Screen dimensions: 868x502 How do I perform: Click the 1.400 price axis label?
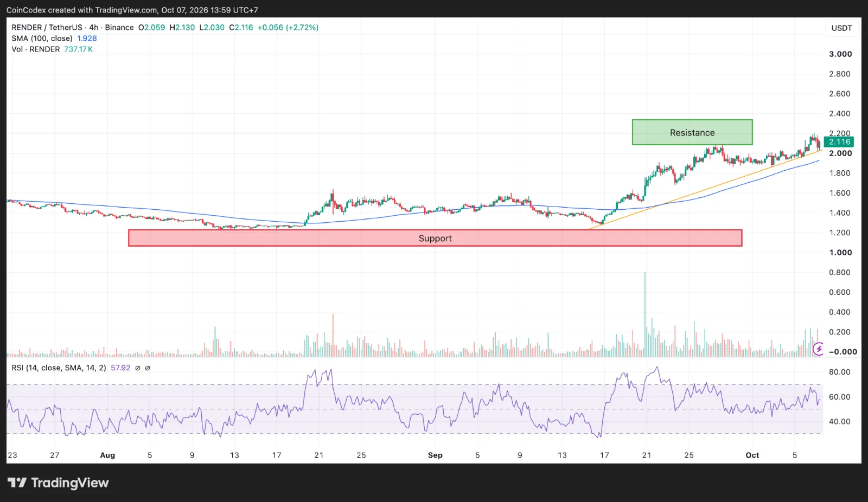coord(840,213)
